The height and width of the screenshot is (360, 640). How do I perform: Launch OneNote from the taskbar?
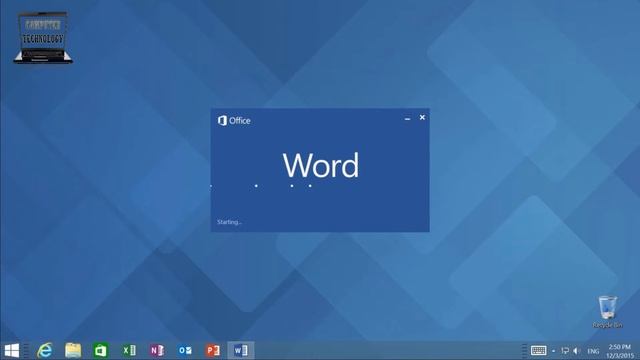coord(157,350)
